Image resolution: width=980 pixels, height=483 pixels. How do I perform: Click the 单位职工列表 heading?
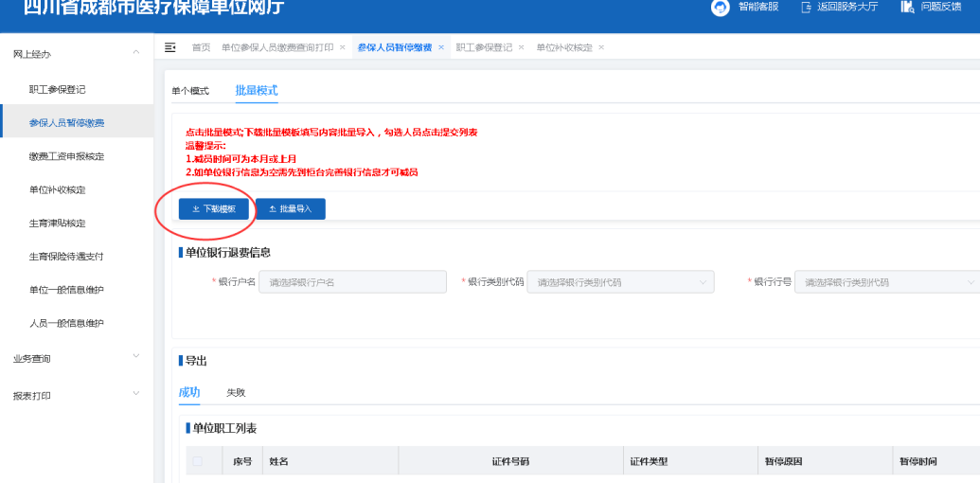pos(224,428)
